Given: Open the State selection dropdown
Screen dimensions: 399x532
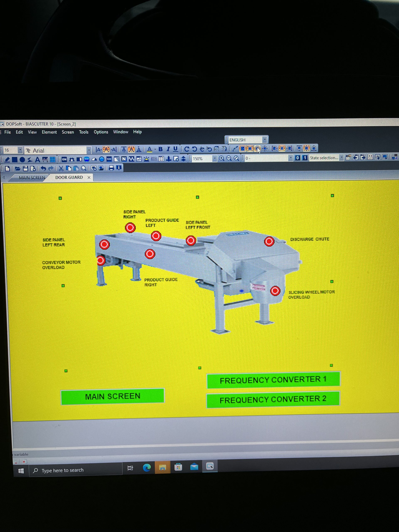Looking at the screenshot, I should [341, 158].
